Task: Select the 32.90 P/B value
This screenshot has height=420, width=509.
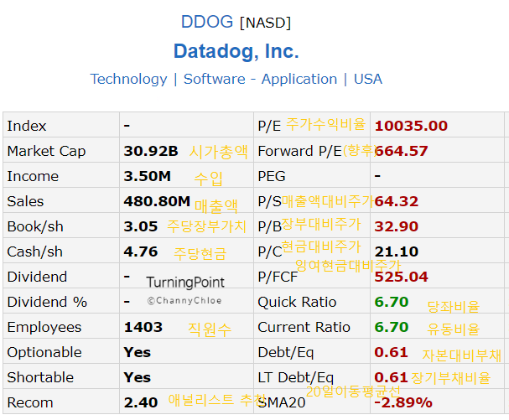Action: coord(397,226)
